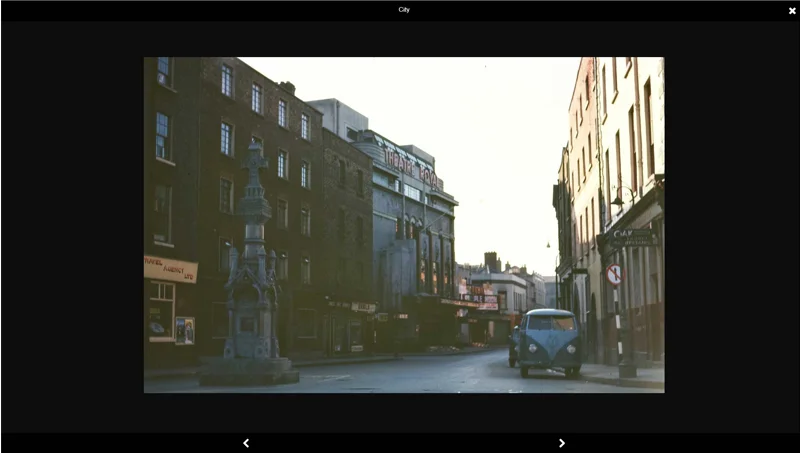Screen dimensions: 800x453
Task: Go to the next photo
Action: tap(561, 443)
